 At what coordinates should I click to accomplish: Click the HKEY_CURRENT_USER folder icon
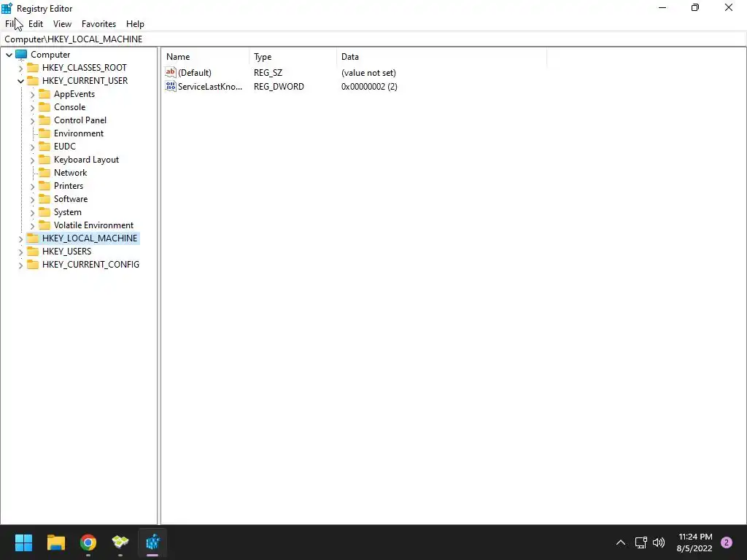click(x=33, y=80)
